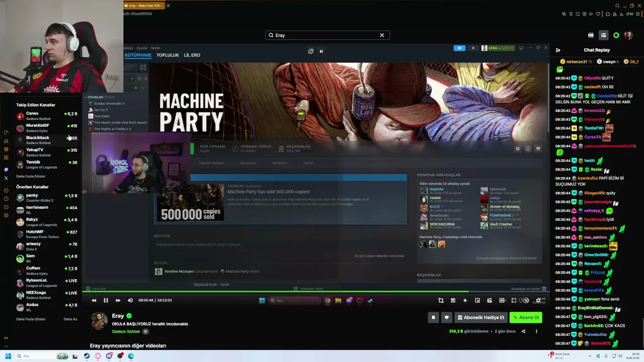Open the arteezy Dota 2 channel

point(47,246)
